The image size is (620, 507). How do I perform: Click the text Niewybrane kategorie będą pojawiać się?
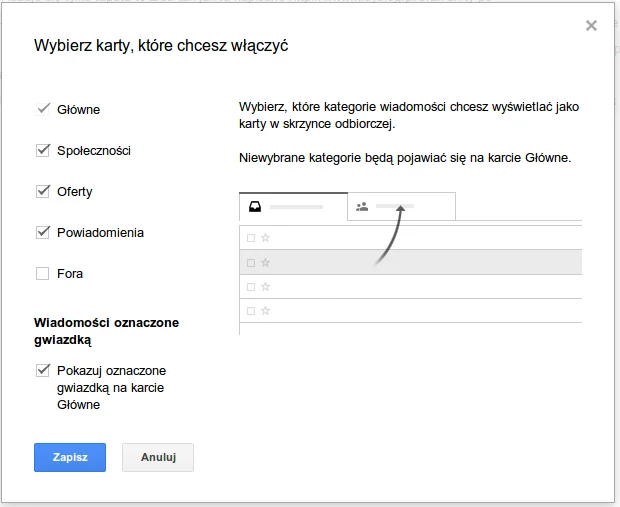(x=352, y=158)
